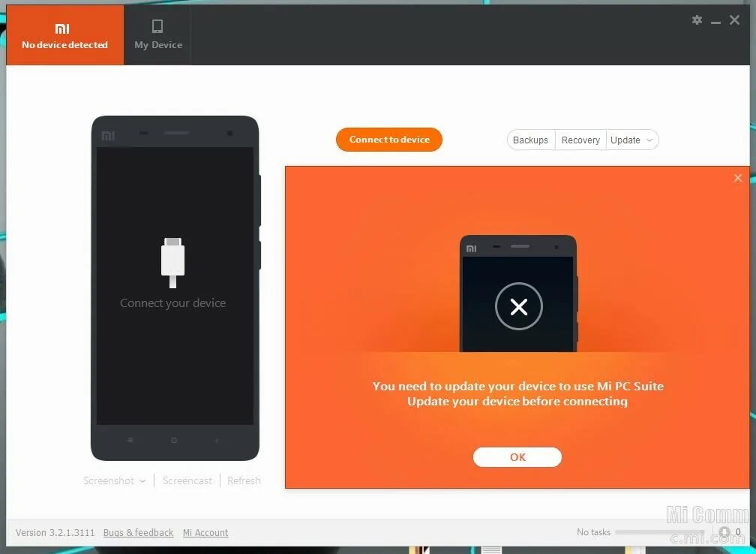Image resolution: width=756 pixels, height=554 pixels.
Task: Open the settings gear icon
Action: [x=697, y=20]
